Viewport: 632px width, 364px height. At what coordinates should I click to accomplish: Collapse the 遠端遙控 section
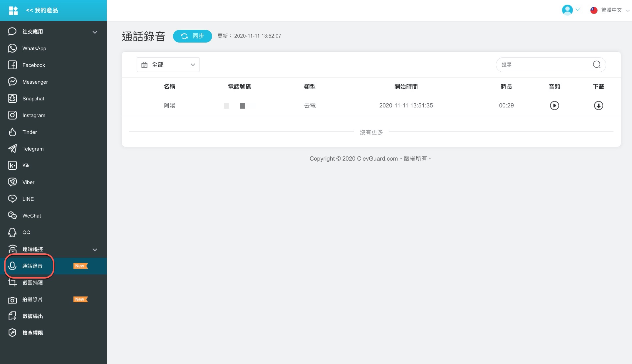click(95, 250)
